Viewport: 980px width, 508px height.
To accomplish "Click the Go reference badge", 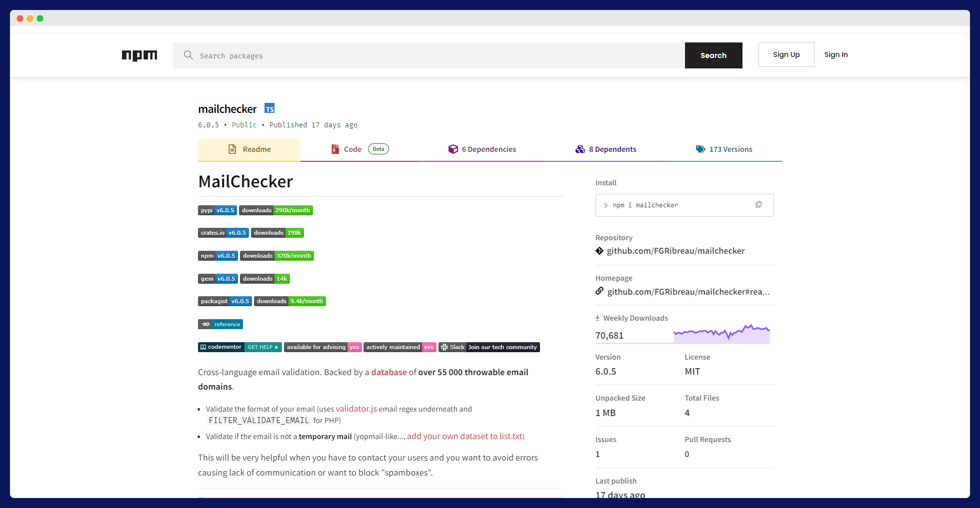I will point(220,324).
